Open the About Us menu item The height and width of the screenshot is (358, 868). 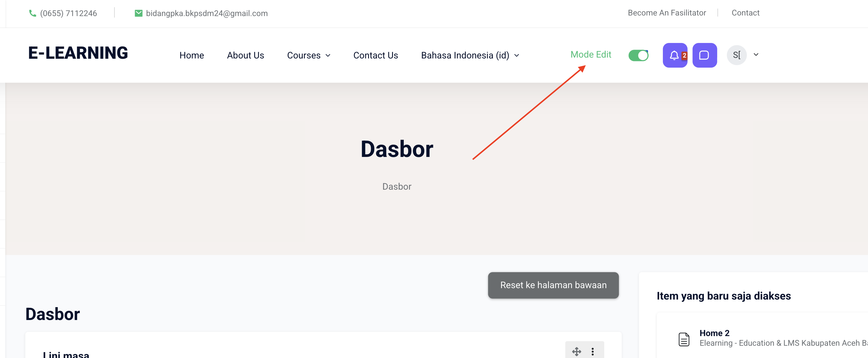(245, 55)
